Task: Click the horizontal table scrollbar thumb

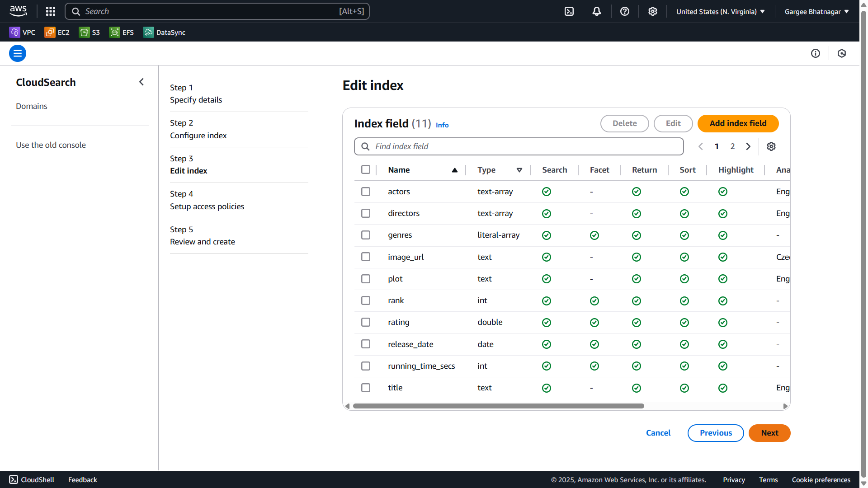Action: [498, 406]
